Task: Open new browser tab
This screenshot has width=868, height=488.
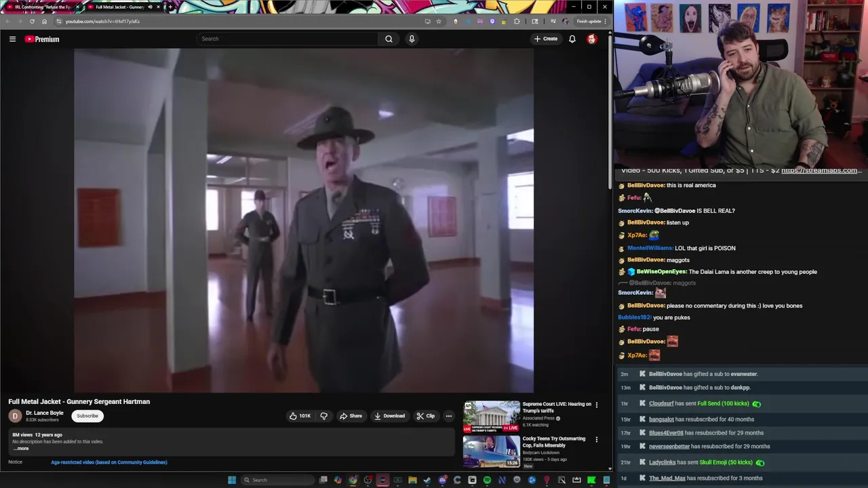Action: tap(170, 7)
